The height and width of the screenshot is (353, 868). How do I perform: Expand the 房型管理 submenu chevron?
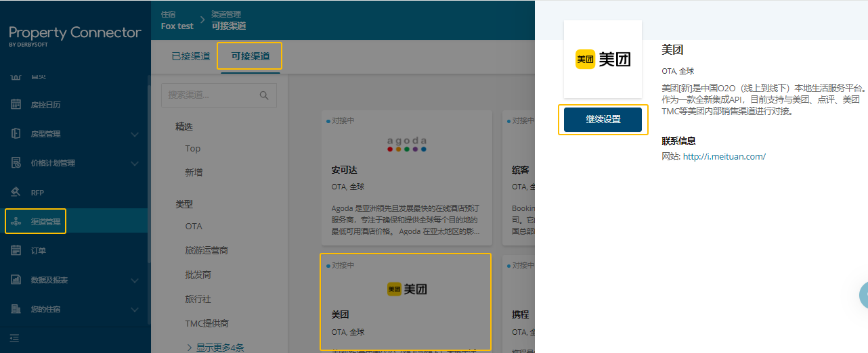(134, 134)
